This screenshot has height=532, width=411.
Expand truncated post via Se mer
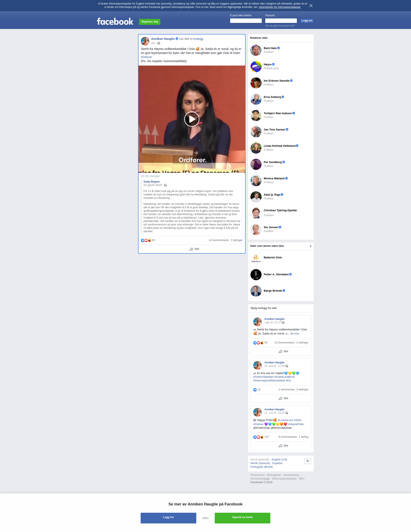pos(294,333)
